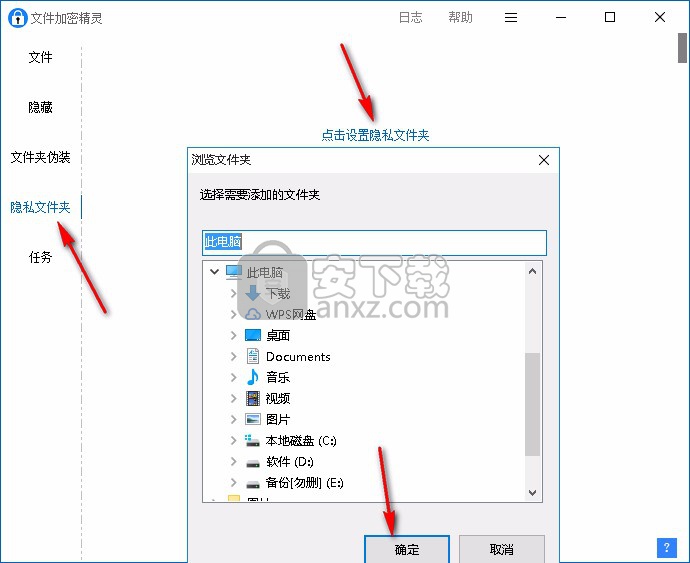Click the 备份[勿删] (E:) drive icon
The height and width of the screenshot is (563, 690).
[253, 484]
